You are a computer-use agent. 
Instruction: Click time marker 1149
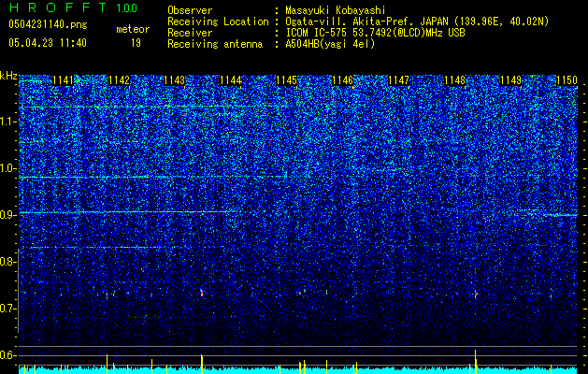pyautogui.click(x=511, y=80)
